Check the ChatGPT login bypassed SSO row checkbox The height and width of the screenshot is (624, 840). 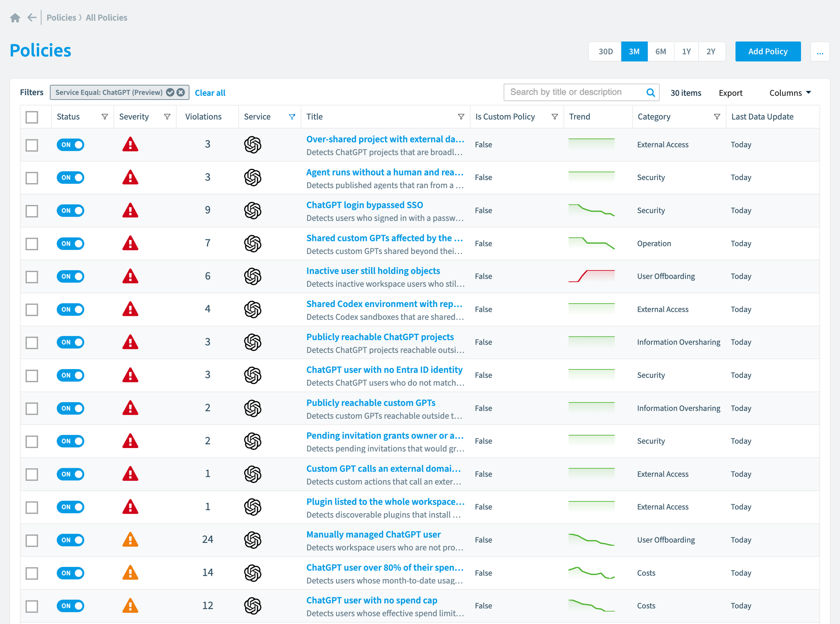32,211
